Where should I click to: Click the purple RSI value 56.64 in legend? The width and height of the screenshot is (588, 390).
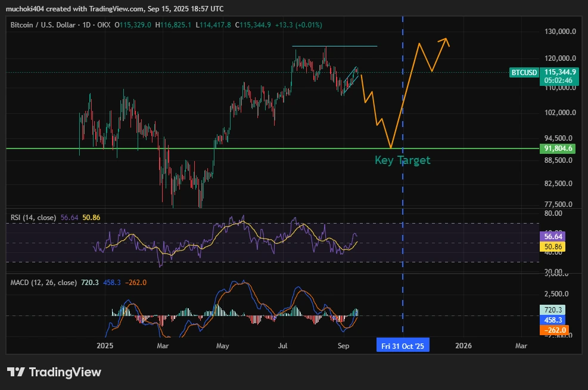tap(69, 218)
